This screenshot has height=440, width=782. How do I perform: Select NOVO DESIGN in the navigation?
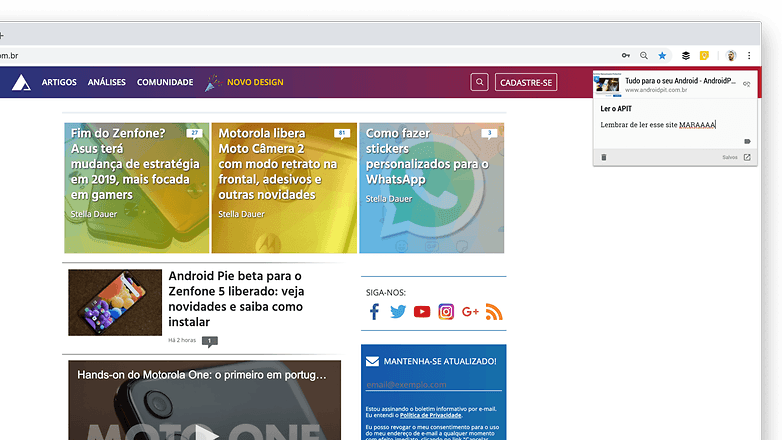255,82
